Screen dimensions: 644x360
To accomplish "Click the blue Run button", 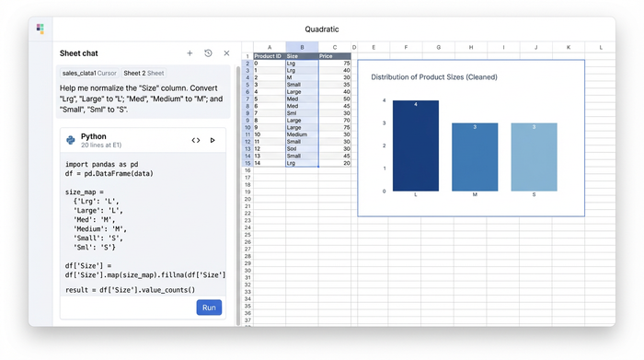I will [209, 308].
